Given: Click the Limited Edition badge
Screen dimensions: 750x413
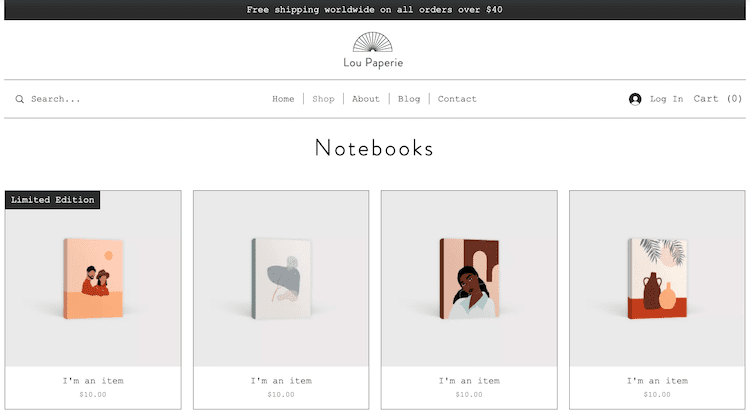Looking at the screenshot, I should [x=53, y=200].
